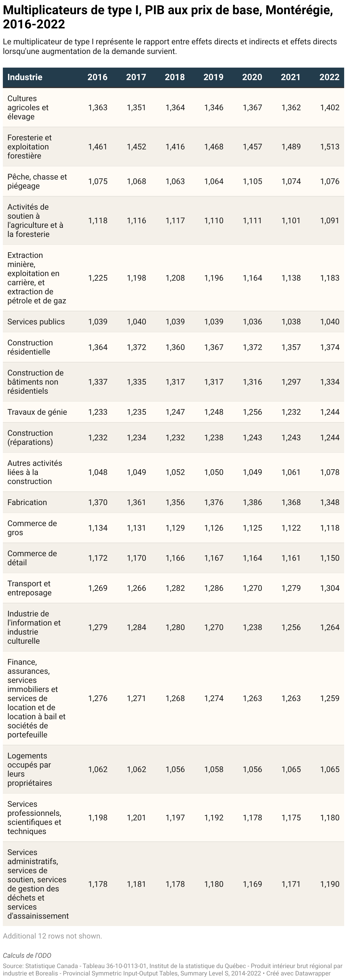Select the 2016 column header
This screenshot has width=347, height=980.
point(98,77)
